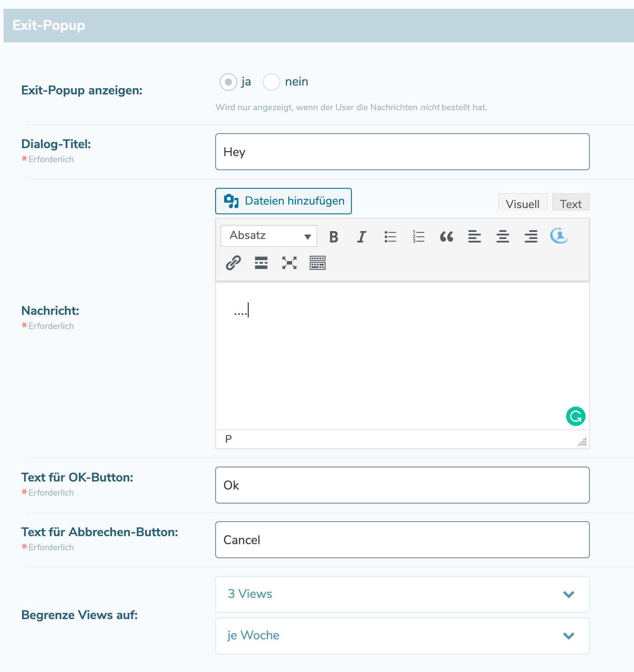Insert a numbered list

click(418, 237)
